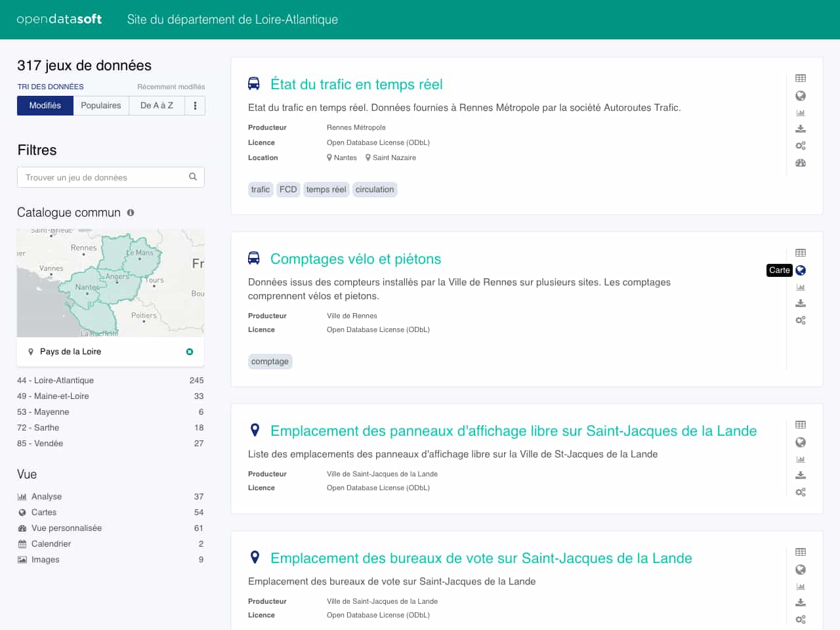Viewport: 840px width, 630px height.
Task: Filter by 44 - Loire-Atlantique
Action: coord(56,381)
